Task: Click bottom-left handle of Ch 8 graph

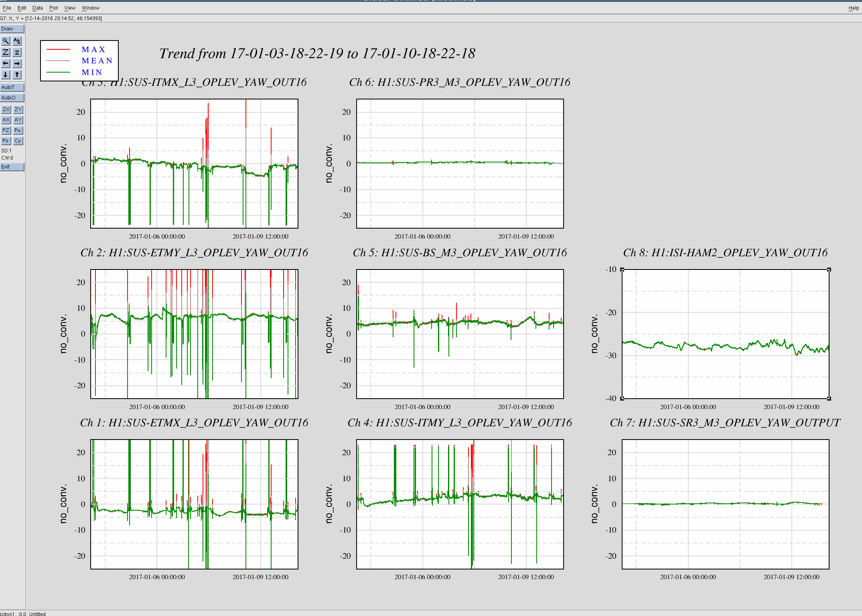Action: point(622,398)
